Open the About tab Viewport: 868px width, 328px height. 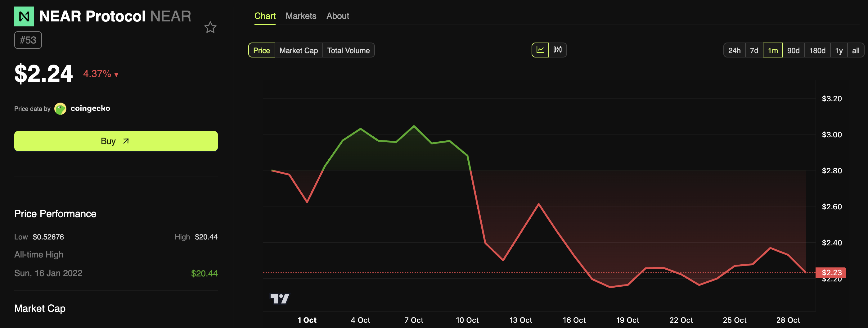coord(338,16)
